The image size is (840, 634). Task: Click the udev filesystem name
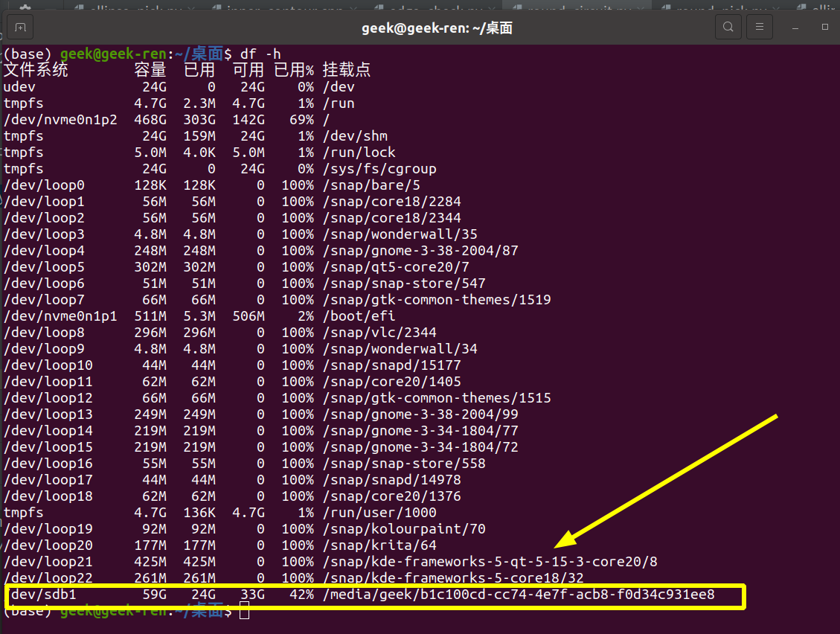point(19,87)
